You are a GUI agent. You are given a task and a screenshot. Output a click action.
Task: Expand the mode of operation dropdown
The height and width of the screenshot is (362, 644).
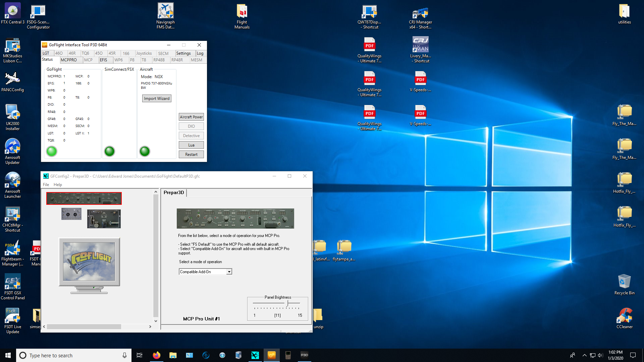pos(229,272)
